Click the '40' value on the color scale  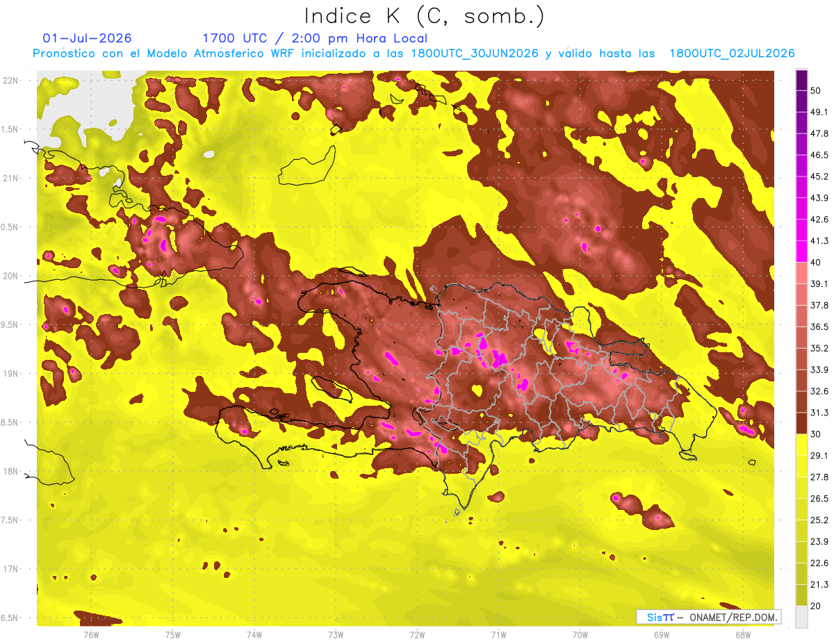coord(815,262)
